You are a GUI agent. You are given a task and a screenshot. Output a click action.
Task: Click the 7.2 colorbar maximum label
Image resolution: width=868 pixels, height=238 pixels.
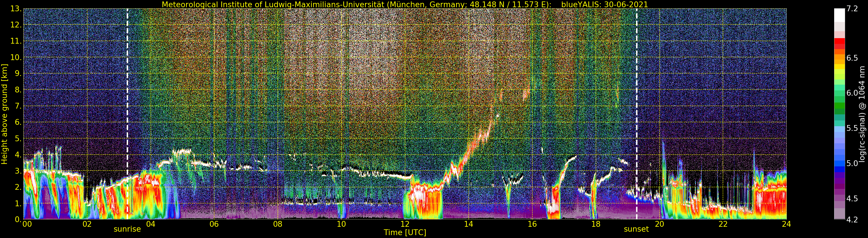tap(852, 9)
